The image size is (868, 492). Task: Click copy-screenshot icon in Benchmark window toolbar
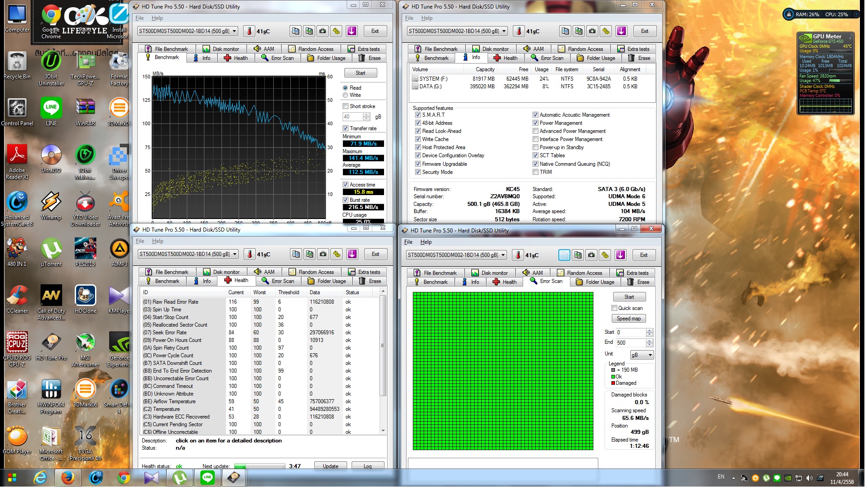[309, 31]
